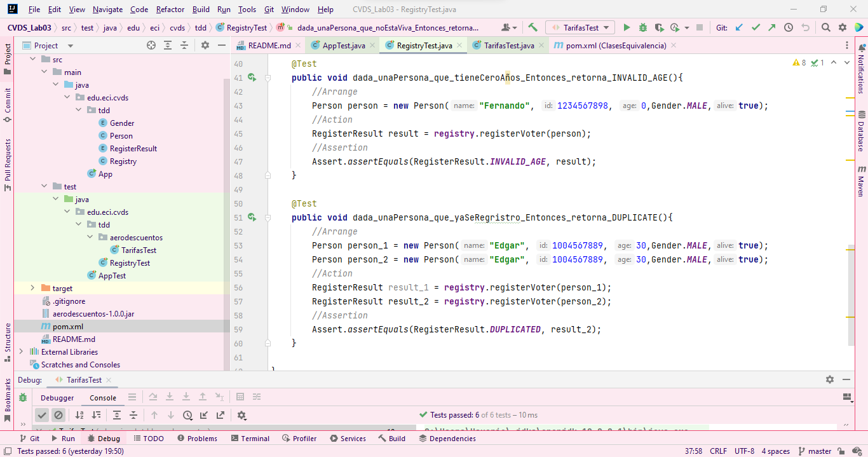Click the Git Update Project blue arrow
The image size is (868, 457).
click(739, 28)
